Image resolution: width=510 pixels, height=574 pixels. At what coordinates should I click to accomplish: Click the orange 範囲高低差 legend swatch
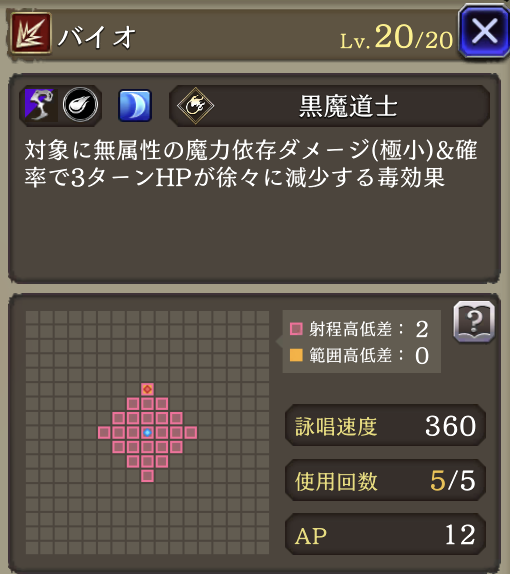tap(296, 355)
